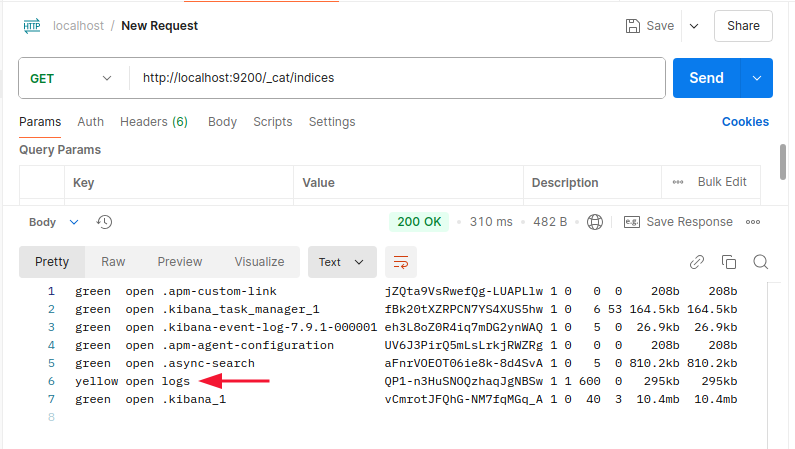Open the Text format dropdown

(x=342, y=262)
